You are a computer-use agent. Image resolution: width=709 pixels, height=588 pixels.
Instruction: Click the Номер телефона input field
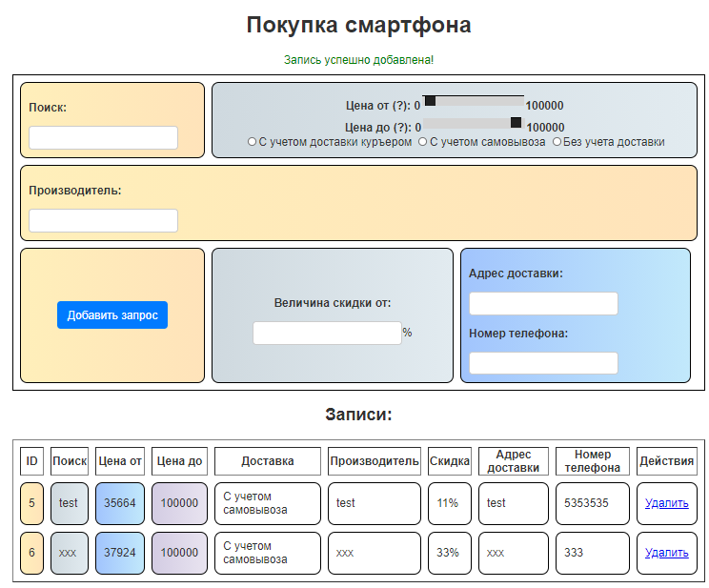tap(543, 363)
